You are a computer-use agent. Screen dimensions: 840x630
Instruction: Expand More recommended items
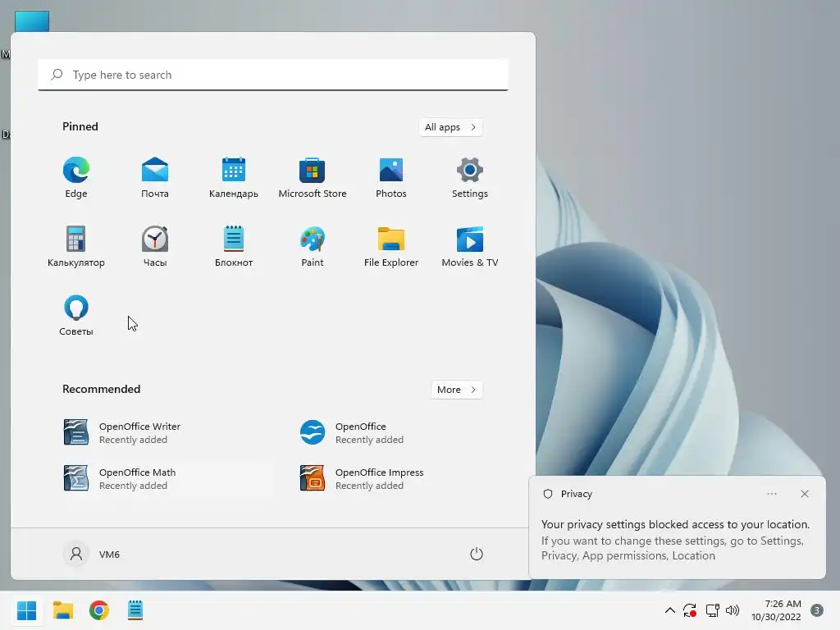456,390
